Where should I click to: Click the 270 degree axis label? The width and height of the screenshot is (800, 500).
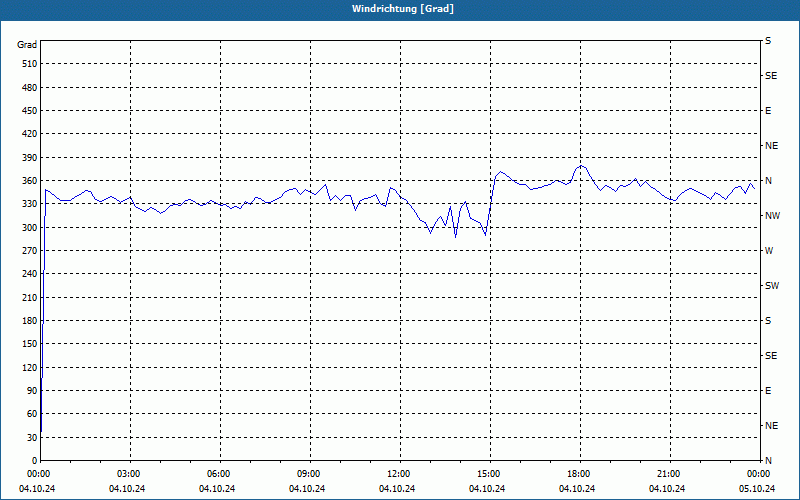[x=30, y=251]
